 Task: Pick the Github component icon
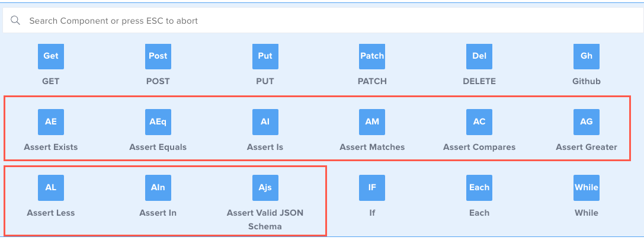point(586,56)
